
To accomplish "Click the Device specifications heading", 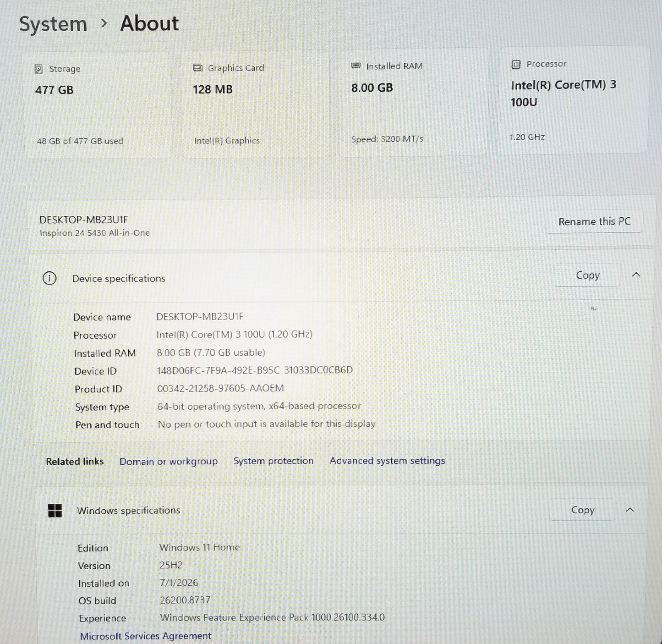I will click(x=119, y=278).
